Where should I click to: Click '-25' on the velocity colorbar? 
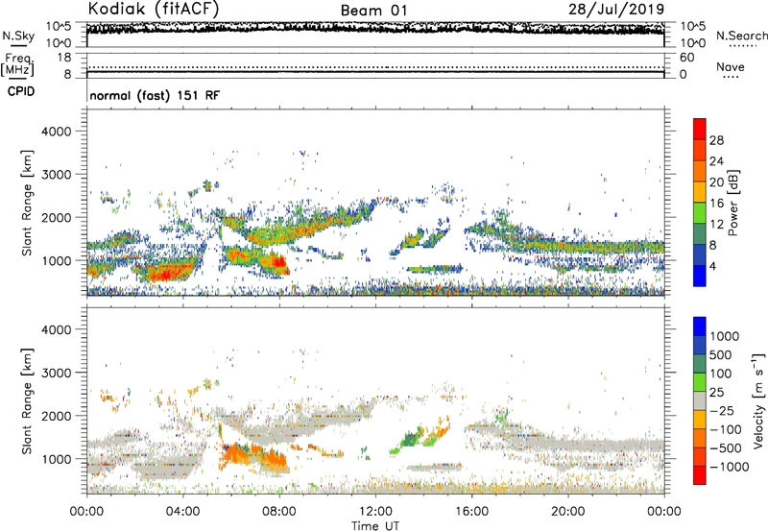722,411
